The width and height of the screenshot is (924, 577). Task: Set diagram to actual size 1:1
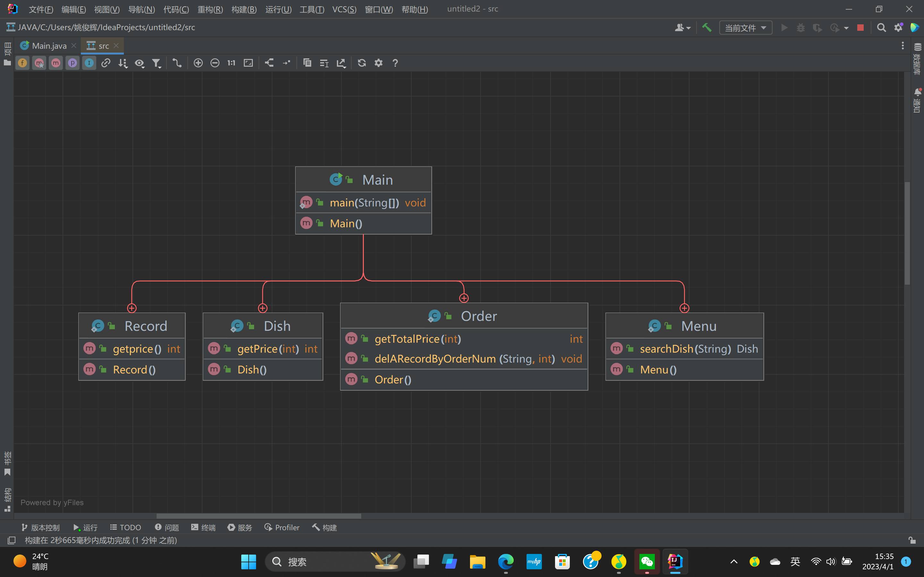click(231, 63)
